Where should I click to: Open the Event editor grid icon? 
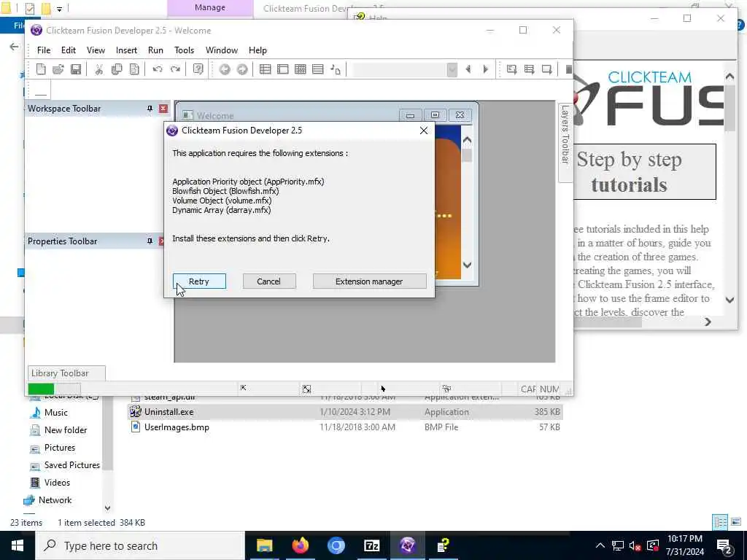pyautogui.click(x=300, y=69)
